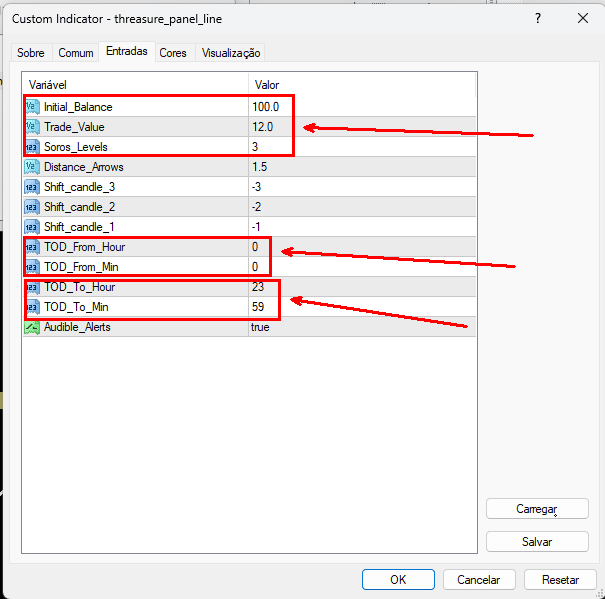
Task: Click the icon beside Shift_candle_3
Action: [32, 187]
